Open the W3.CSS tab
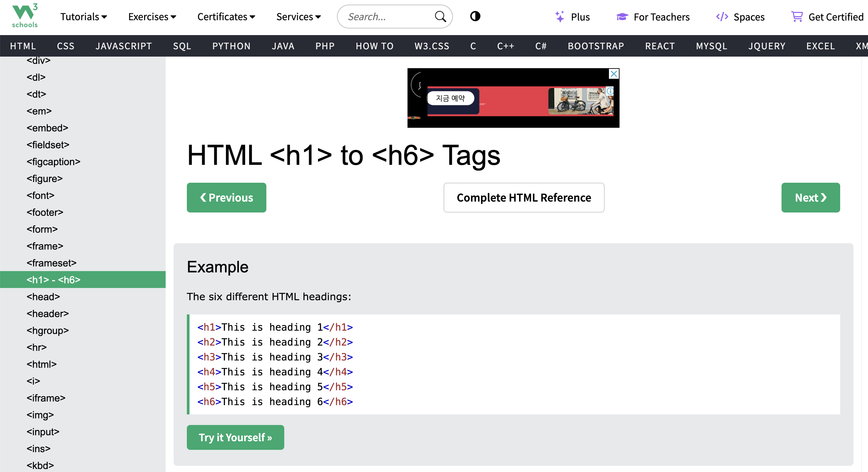Screen dimensions: 868x472 coord(432,46)
